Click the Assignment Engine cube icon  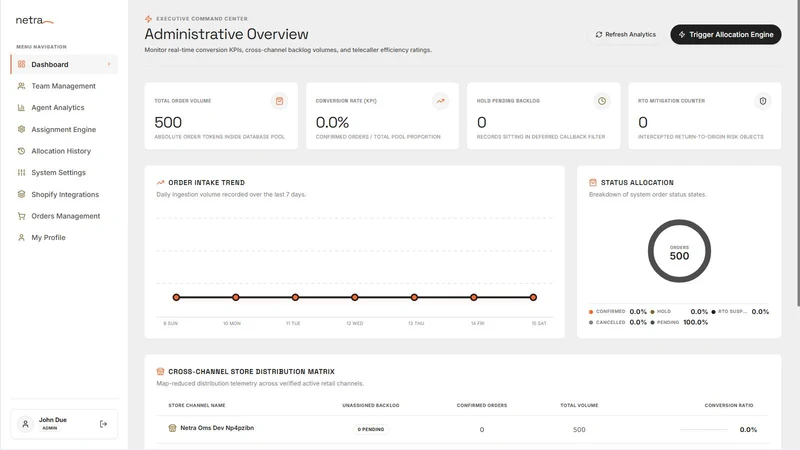pyautogui.click(x=21, y=130)
